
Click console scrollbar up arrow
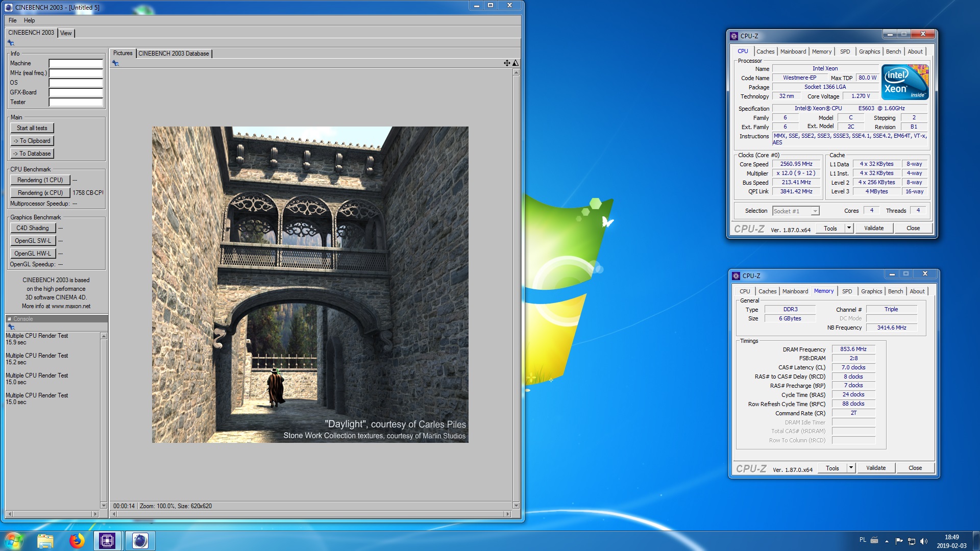pyautogui.click(x=104, y=336)
